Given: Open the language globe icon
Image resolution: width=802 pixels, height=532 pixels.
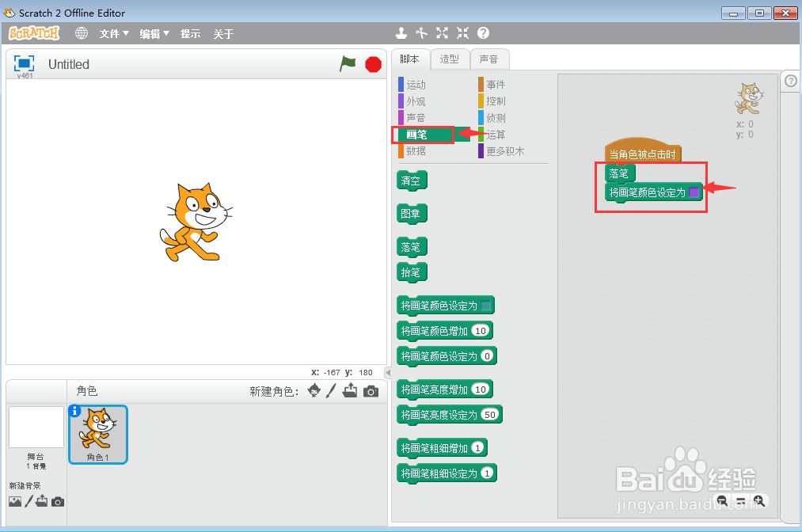Looking at the screenshot, I should (x=80, y=33).
